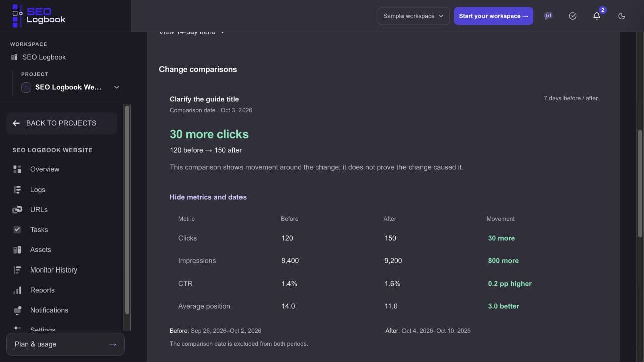Screen dimensions: 644x362
Task: Click the 1.6% CTR after value
Action: coord(392,284)
